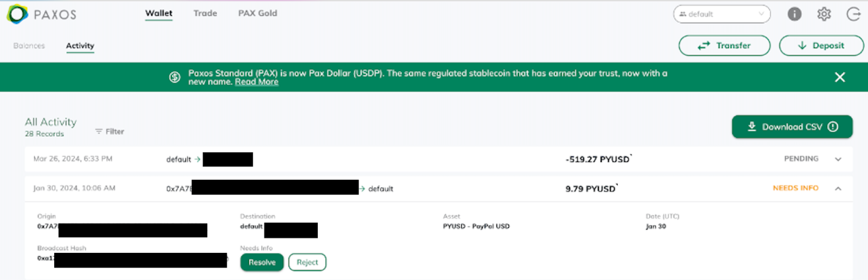Screen dimensions: 868x280
Task: Click the logout arrow icon
Action: pyautogui.click(x=854, y=14)
